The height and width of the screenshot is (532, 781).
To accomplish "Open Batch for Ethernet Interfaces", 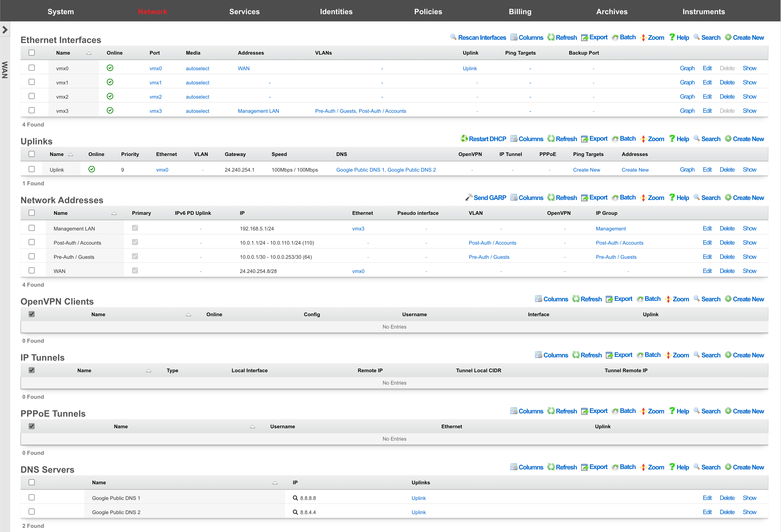I will coord(623,37).
